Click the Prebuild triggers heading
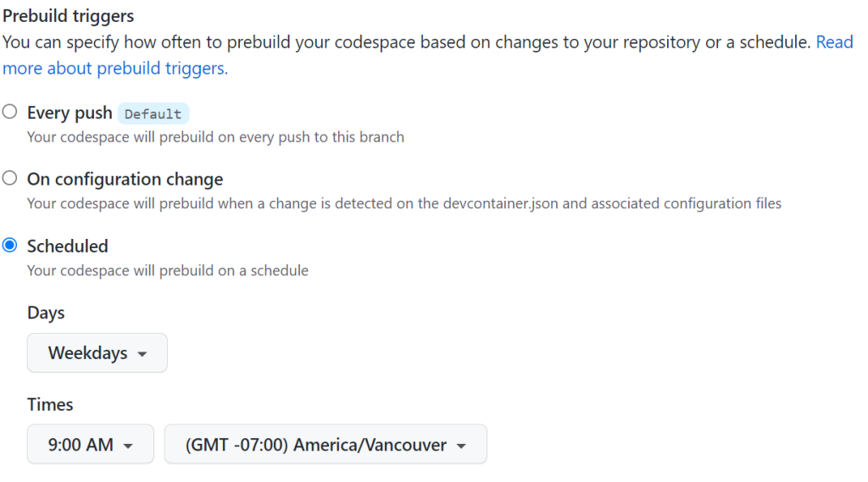 (68, 15)
